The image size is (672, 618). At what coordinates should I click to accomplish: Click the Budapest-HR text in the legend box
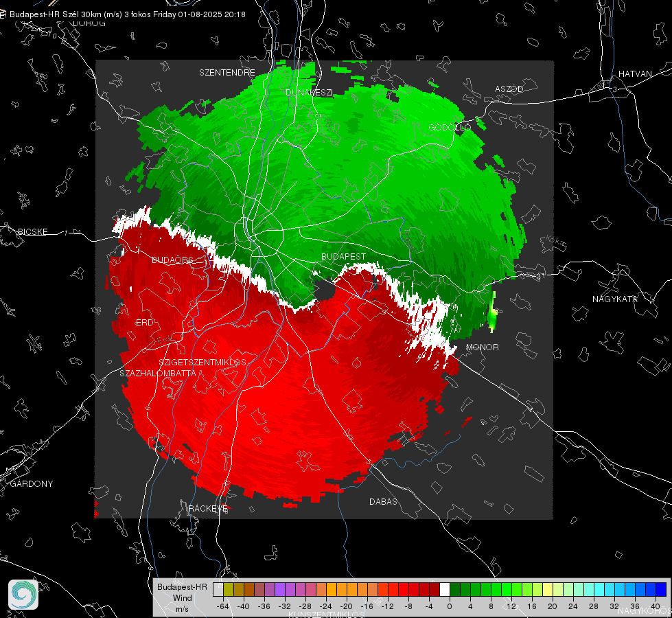pos(182,586)
